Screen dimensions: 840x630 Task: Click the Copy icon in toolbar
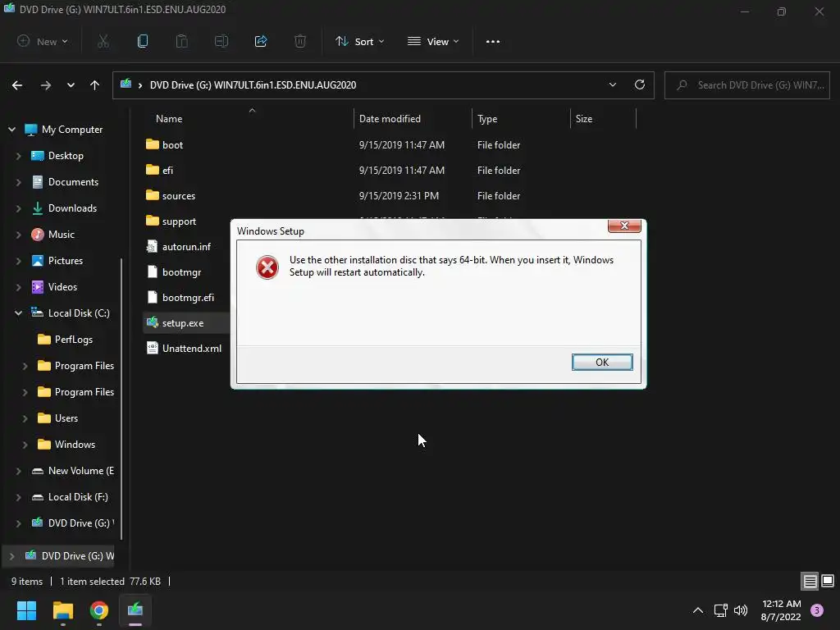click(143, 41)
